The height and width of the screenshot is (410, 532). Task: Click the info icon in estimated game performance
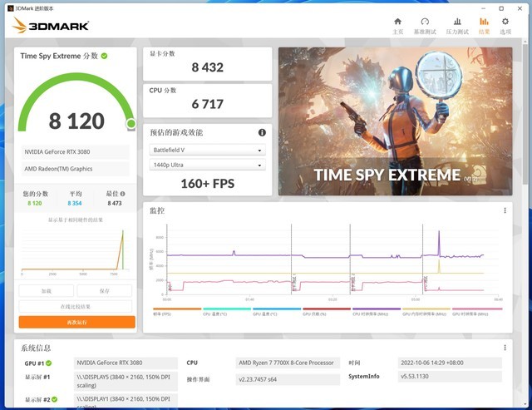(262, 133)
